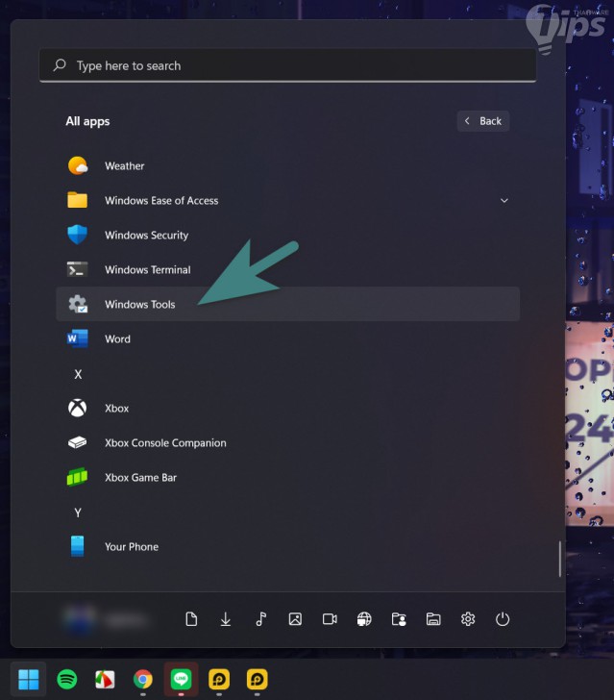Click the Windows Ease of Access folder icon
Screen dimensions: 614x700
(77, 200)
